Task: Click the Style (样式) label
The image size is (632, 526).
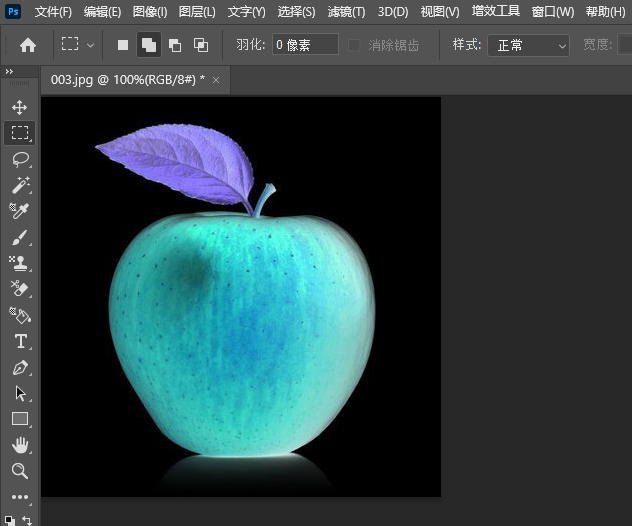Action: 467,44
